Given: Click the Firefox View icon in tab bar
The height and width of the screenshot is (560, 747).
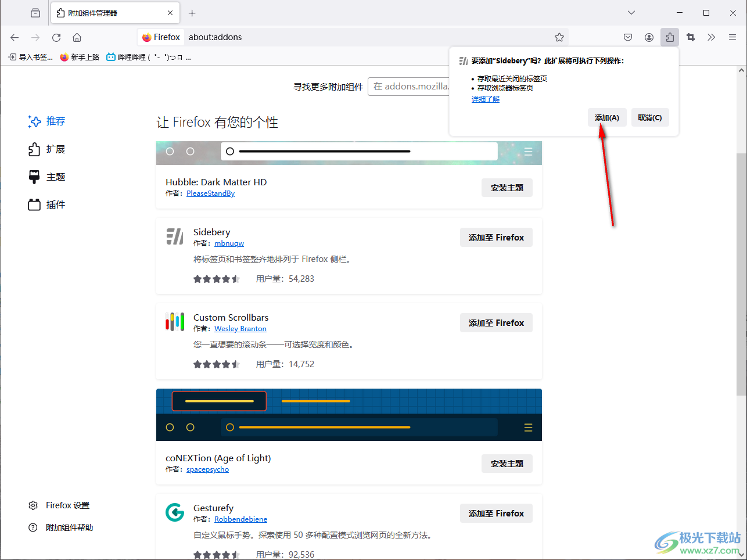Looking at the screenshot, I should 35,13.
